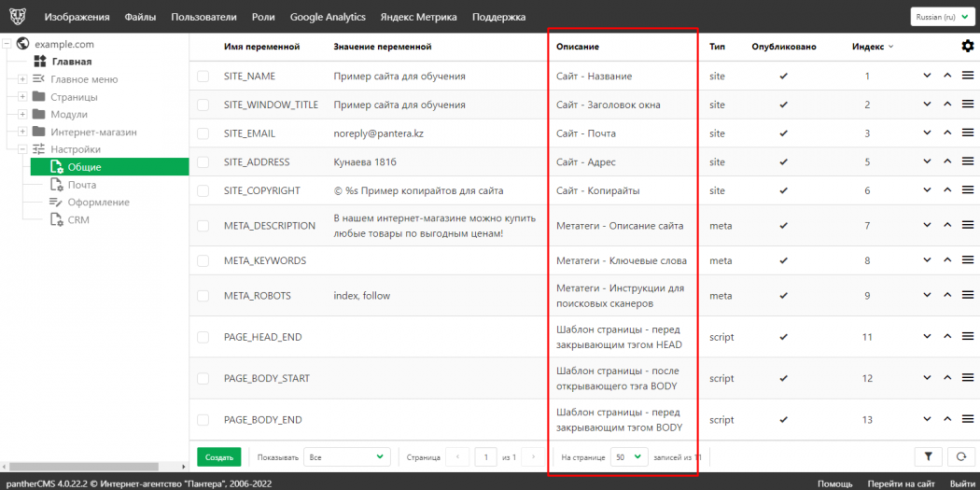The image size is (980, 490).
Task: Move SITE_EMAIL row up with arrow
Action: point(946,133)
